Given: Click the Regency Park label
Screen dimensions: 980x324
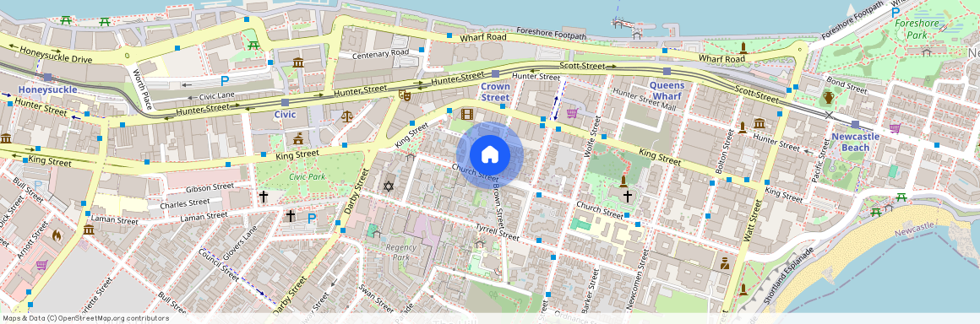Looking at the screenshot, I should click(400, 251).
